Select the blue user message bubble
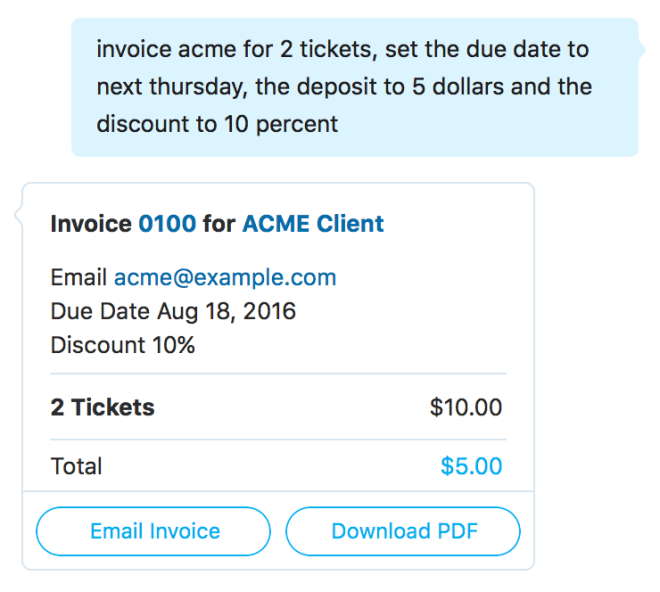This screenshot has height=592, width=660. [354, 87]
